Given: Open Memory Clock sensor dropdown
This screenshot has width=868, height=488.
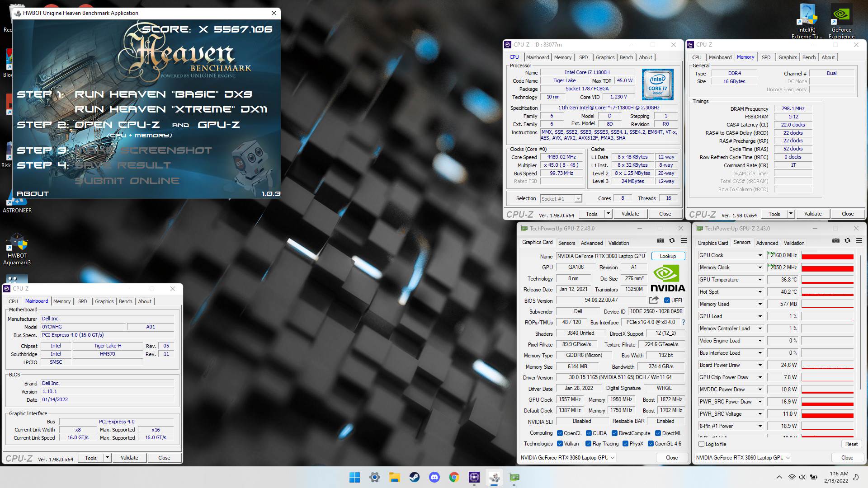Looking at the screenshot, I should pyautogui.click(x=760, y=268).
